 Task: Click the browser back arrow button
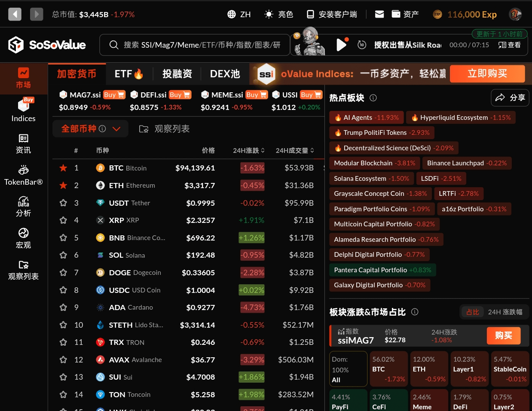(15, 14)
